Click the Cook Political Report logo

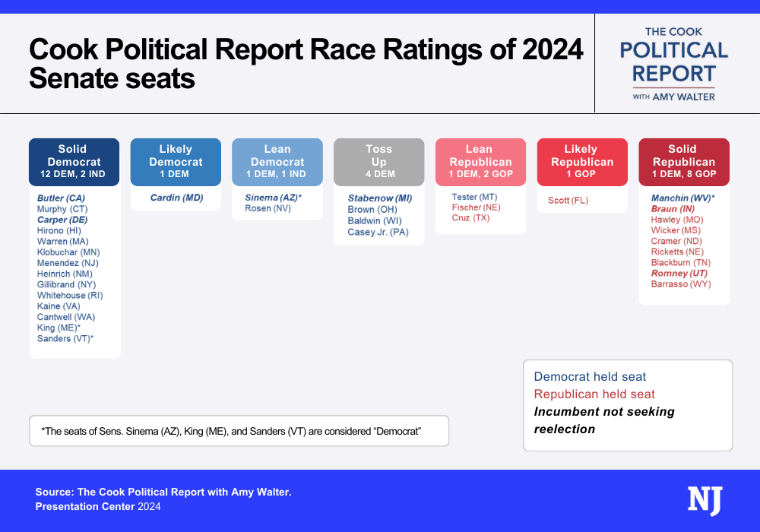(x=674, y=64)
